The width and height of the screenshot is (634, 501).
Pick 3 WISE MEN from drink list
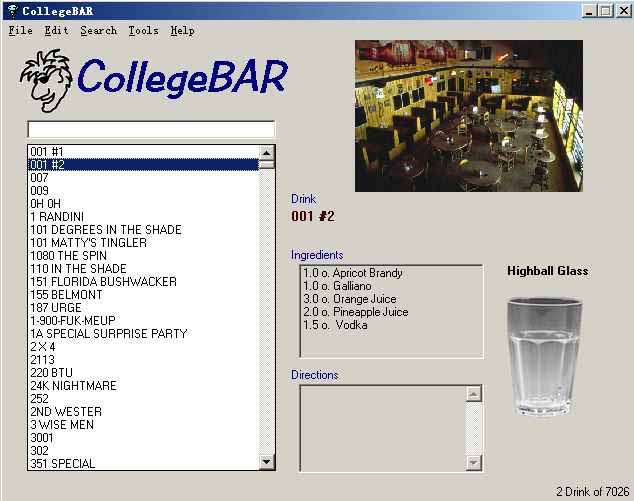[x=62, y=425]
